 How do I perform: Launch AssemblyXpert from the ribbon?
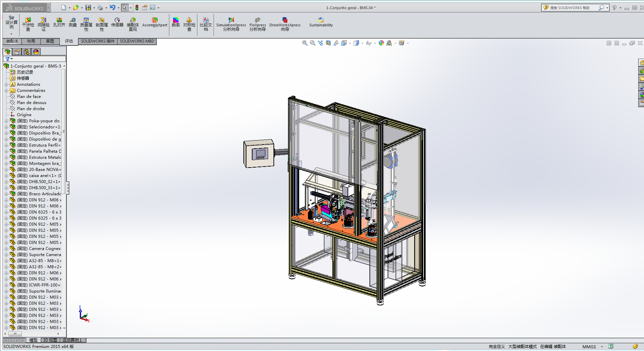click(154, 22)
